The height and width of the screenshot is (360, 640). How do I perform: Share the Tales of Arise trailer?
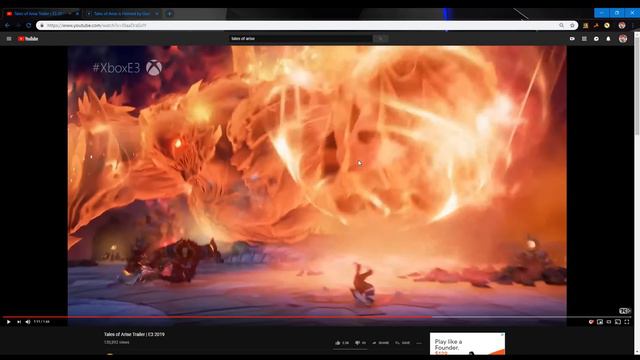click(380, 343)
